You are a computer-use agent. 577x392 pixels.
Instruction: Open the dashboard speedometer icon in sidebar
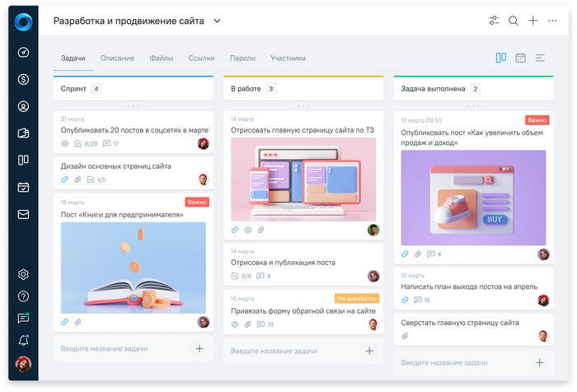point(23,53)
